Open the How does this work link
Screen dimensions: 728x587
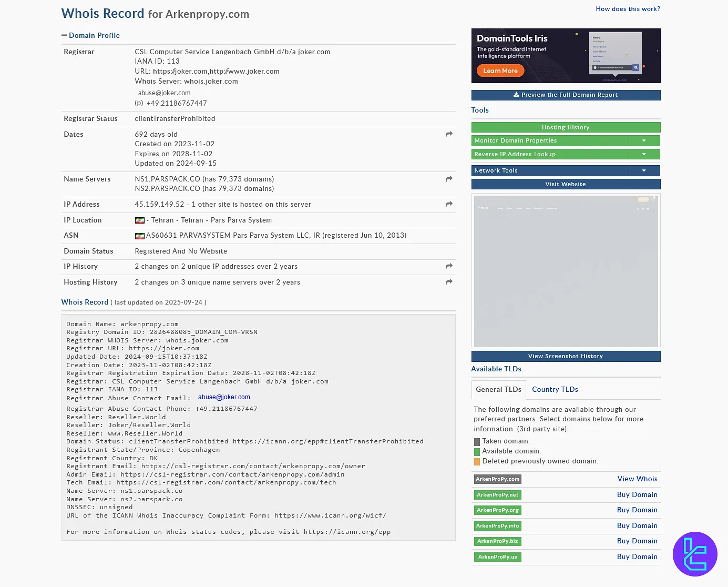(x=628, y=9)
